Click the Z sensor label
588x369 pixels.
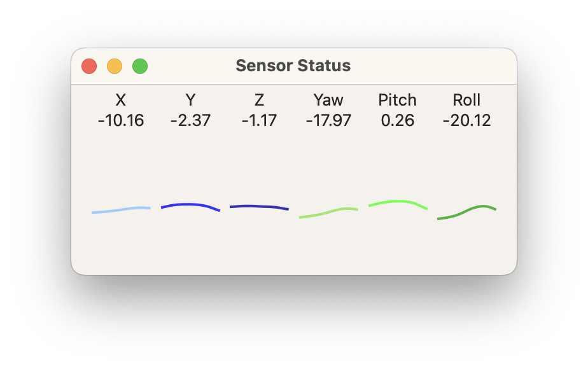(x=259, y=100)
